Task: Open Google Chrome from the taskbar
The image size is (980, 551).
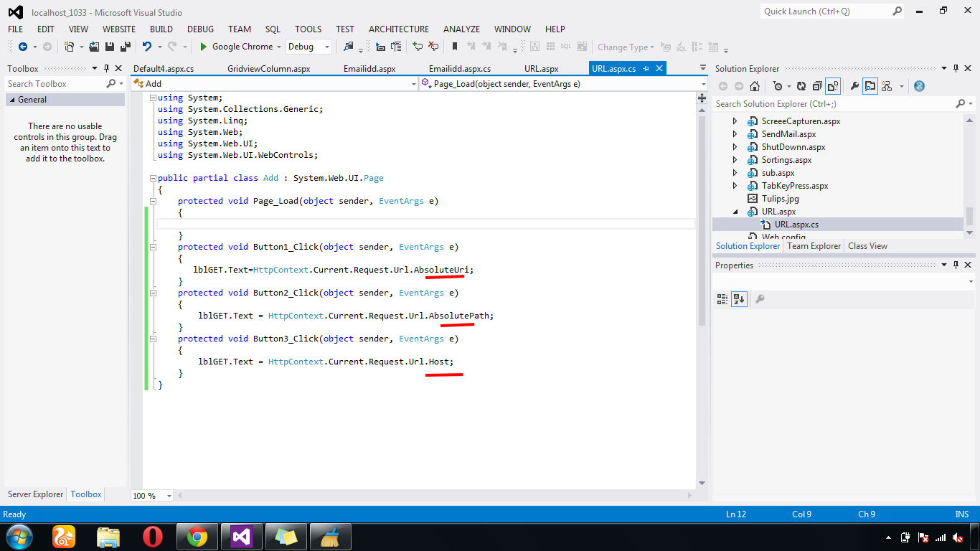Action: (198, 536)
